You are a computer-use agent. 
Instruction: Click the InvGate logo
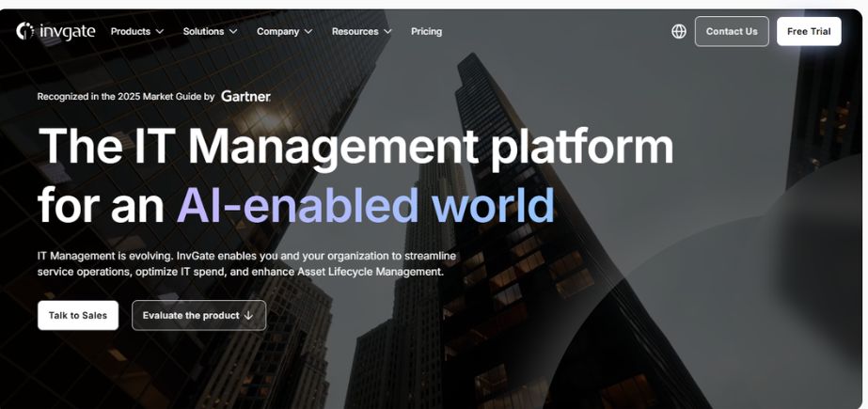55,31
